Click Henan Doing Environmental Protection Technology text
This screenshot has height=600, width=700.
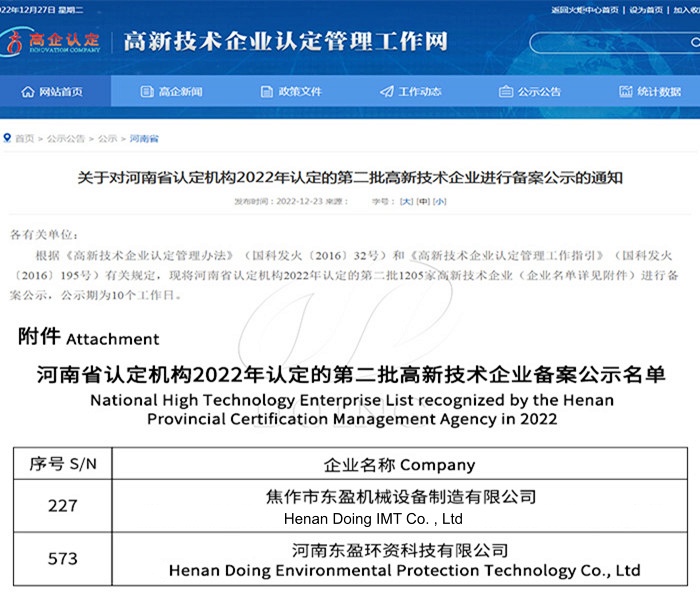404,571
